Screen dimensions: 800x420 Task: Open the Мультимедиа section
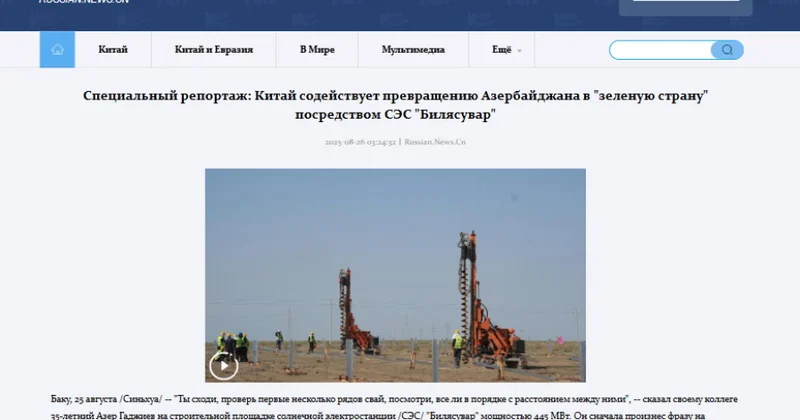[413, 50]
